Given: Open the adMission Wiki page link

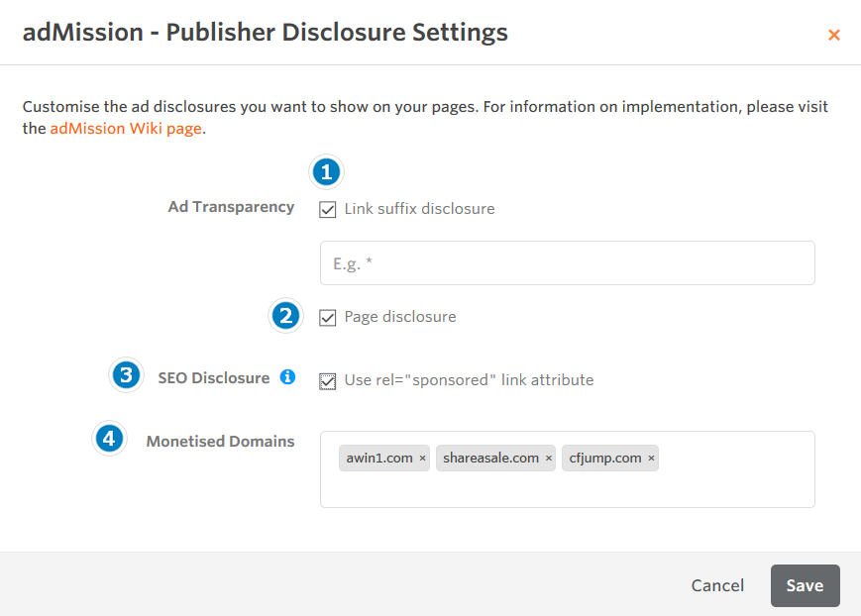Looking at the screenshot, I should 126,129.
